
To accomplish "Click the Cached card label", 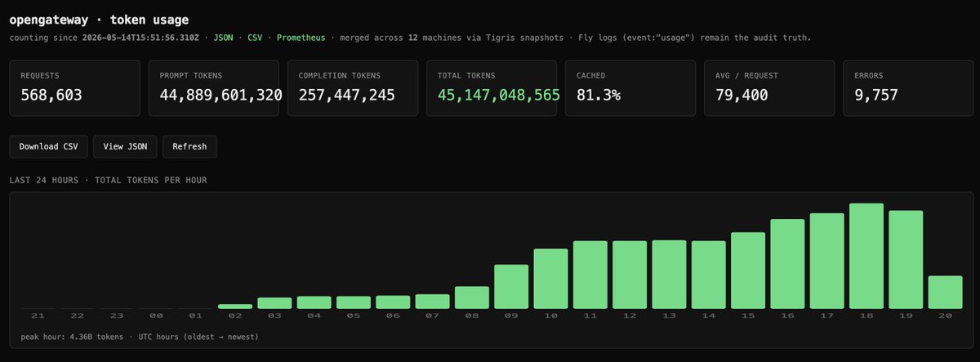I will [x=590, y=75].
